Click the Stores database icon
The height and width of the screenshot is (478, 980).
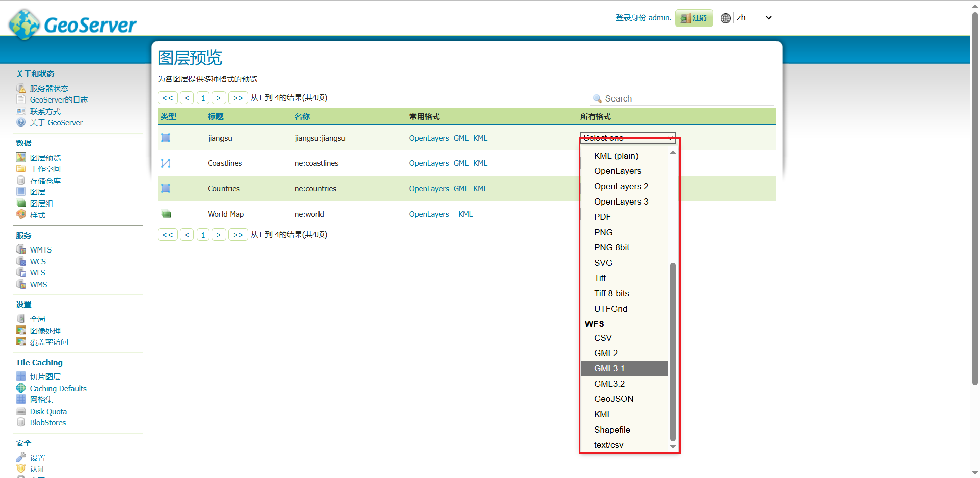click(21, 181)
